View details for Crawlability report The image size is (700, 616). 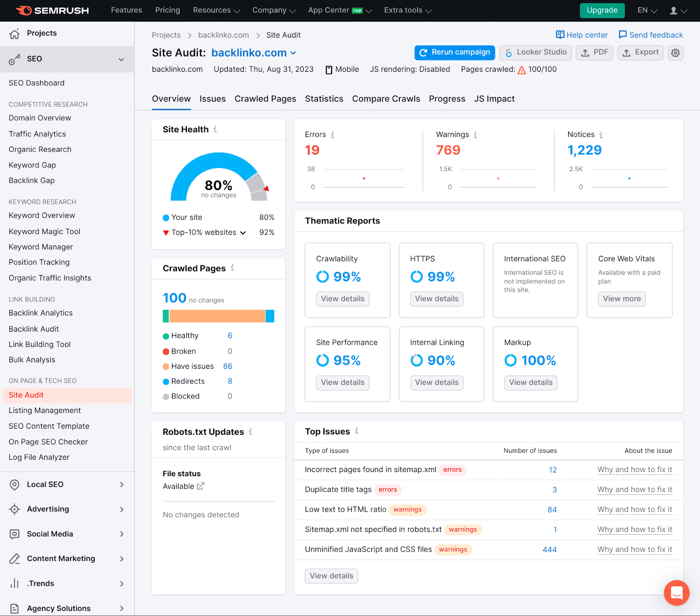tap(343, 299)
